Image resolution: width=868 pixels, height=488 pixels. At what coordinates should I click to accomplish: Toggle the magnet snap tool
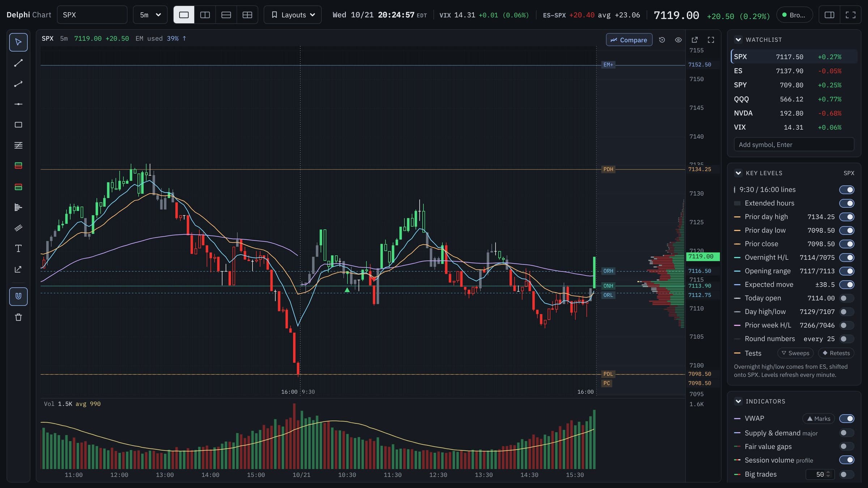18,296
